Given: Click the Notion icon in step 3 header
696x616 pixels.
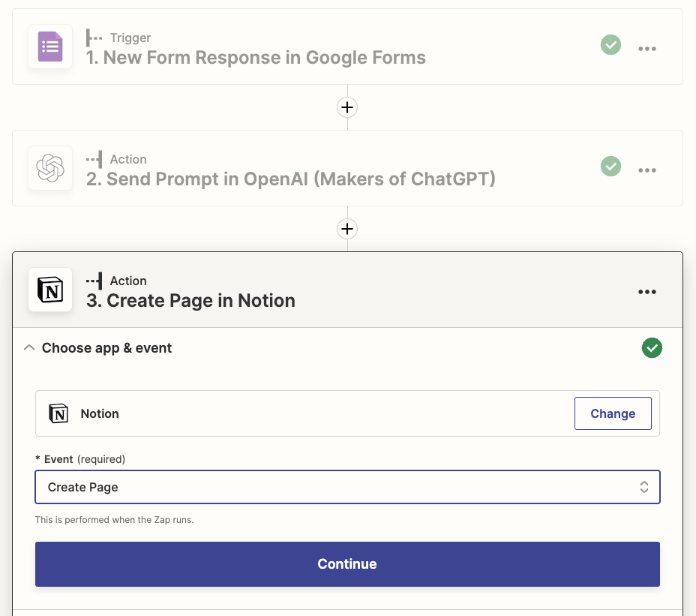Looking at the screenshot, I should 50,290.
